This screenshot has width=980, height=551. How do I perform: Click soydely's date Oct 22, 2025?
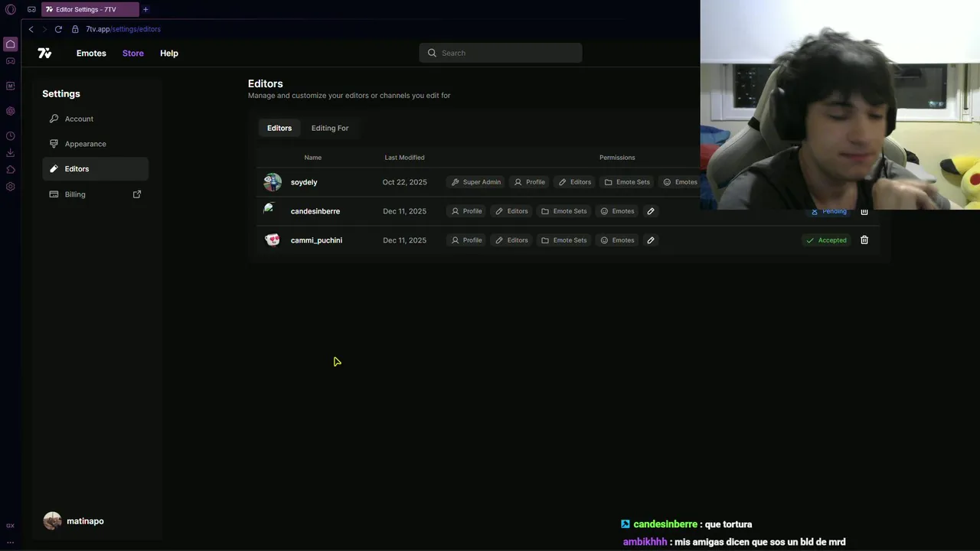pos(405,182)
